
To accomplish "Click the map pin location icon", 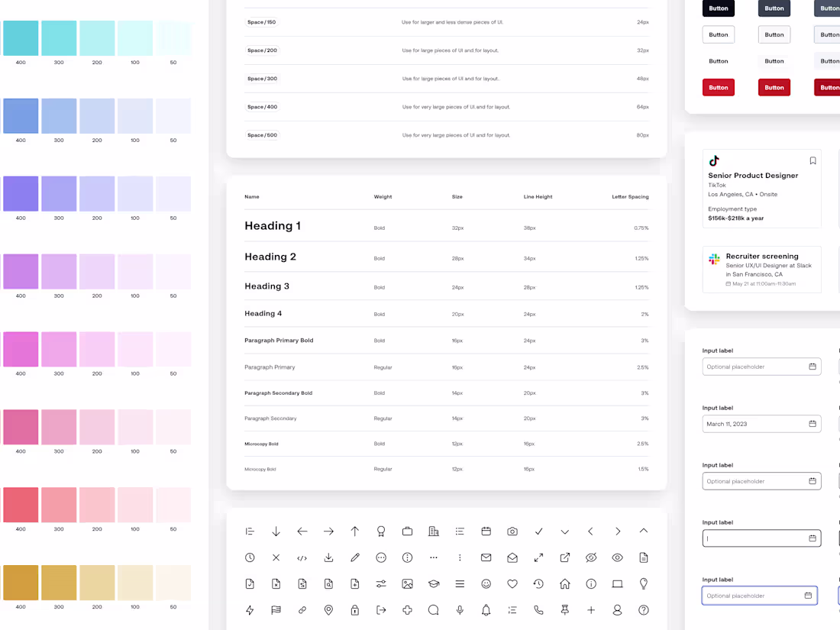I will coord(328,609).
